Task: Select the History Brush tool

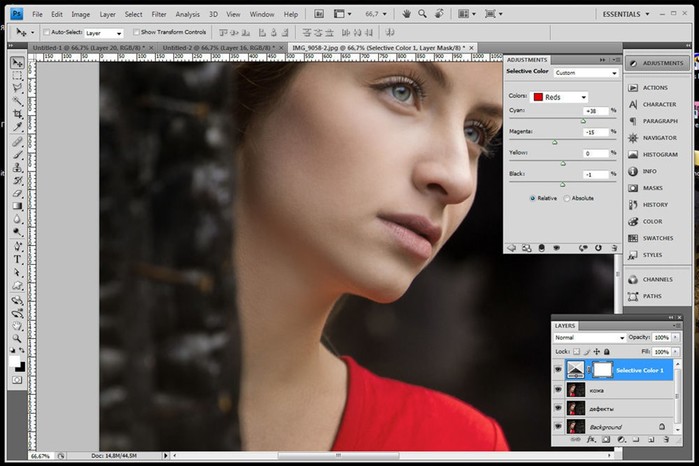Action: pos(17,181)
